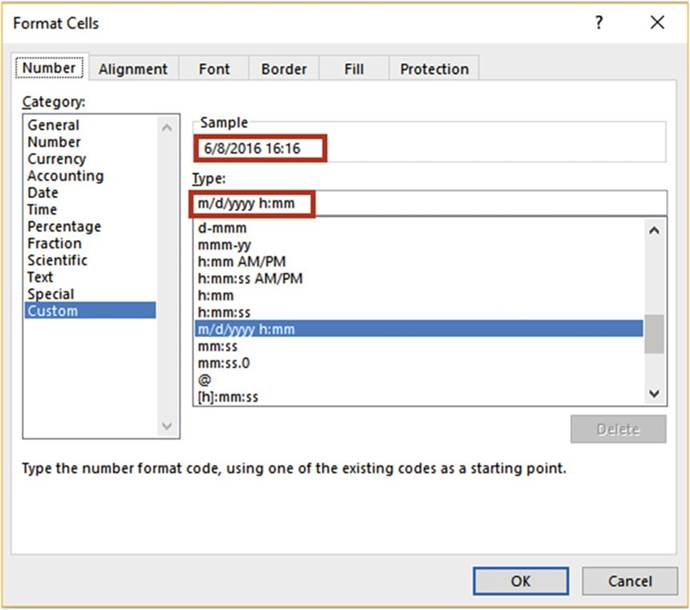Viewport: 690px width, 610px height.
Task: Choose Currency in the Category list
Action: coord(57,159)
